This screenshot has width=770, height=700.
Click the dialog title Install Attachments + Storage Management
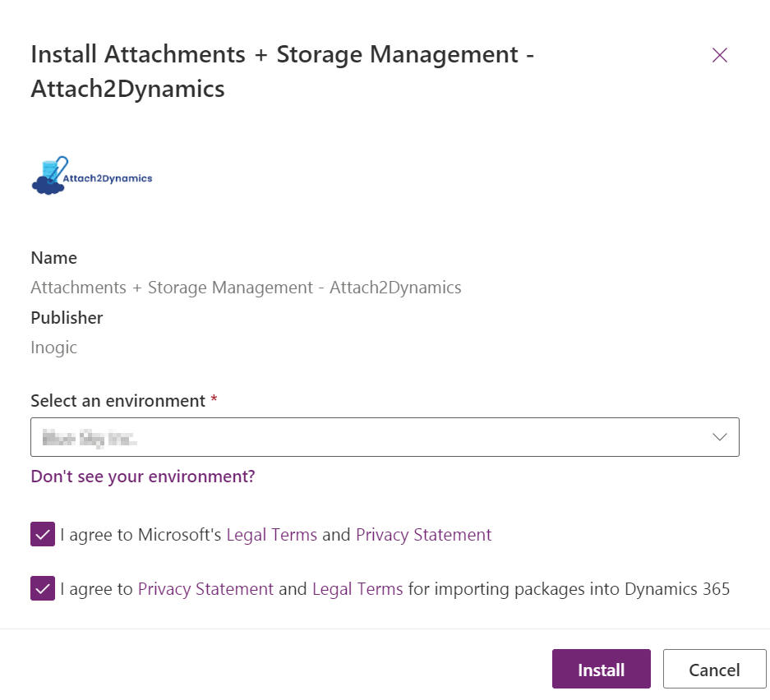[x=282, y=54]
